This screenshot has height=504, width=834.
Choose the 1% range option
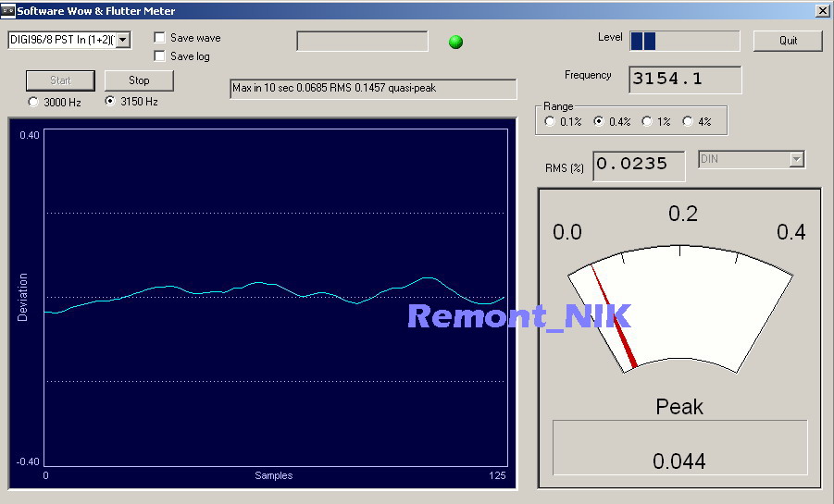tap(645, 121)
